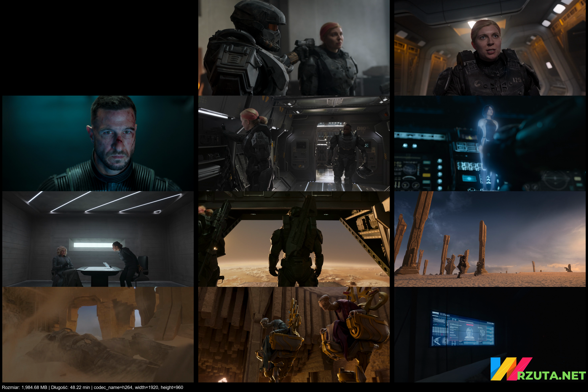Click the width=1920 text

(146, 387)
